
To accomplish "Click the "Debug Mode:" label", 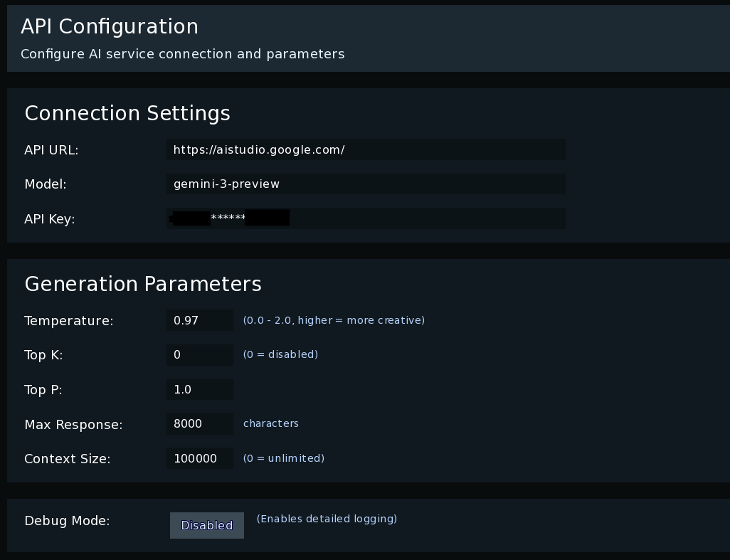I will pos(67,521).
